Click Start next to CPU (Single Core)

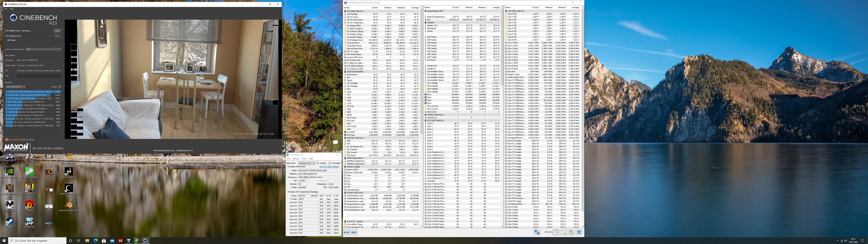pos(57,36)
